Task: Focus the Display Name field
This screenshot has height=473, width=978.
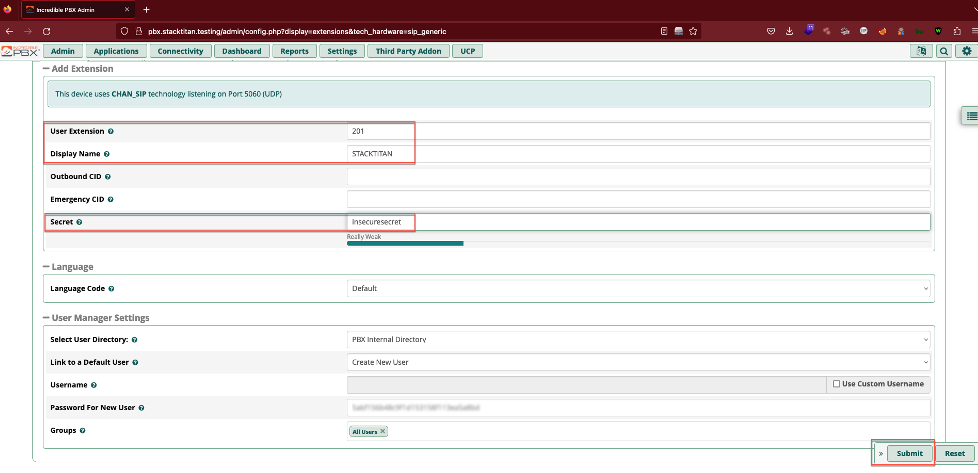Action: 639,154
